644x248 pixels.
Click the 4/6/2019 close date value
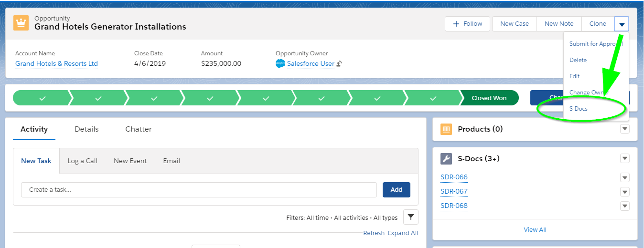pos(150,63)
